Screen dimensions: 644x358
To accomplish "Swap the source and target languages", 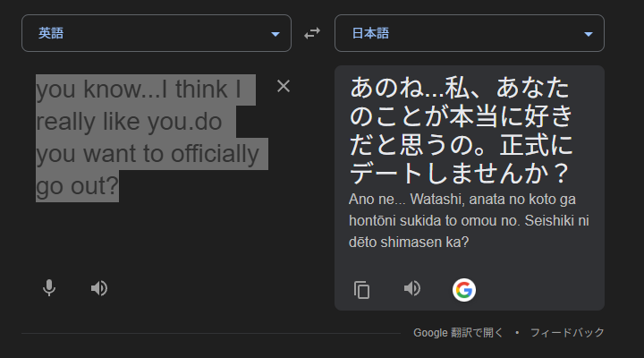I will tap(312, 33).
